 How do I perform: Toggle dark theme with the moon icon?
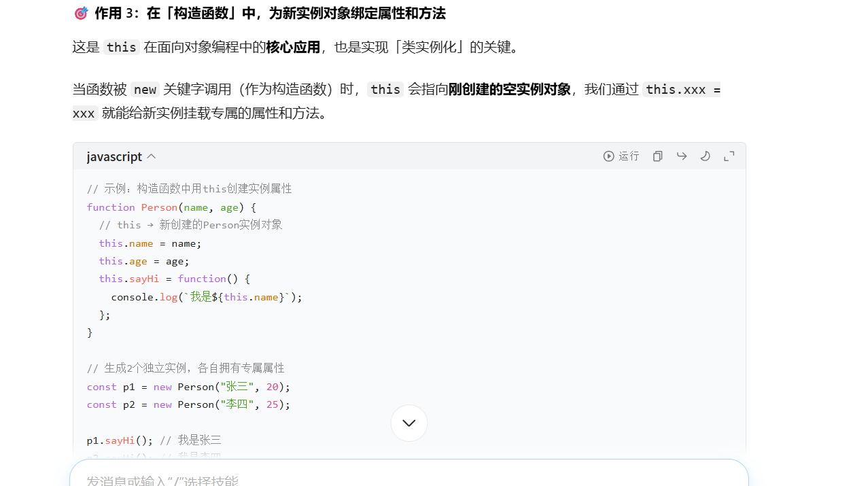705,156
